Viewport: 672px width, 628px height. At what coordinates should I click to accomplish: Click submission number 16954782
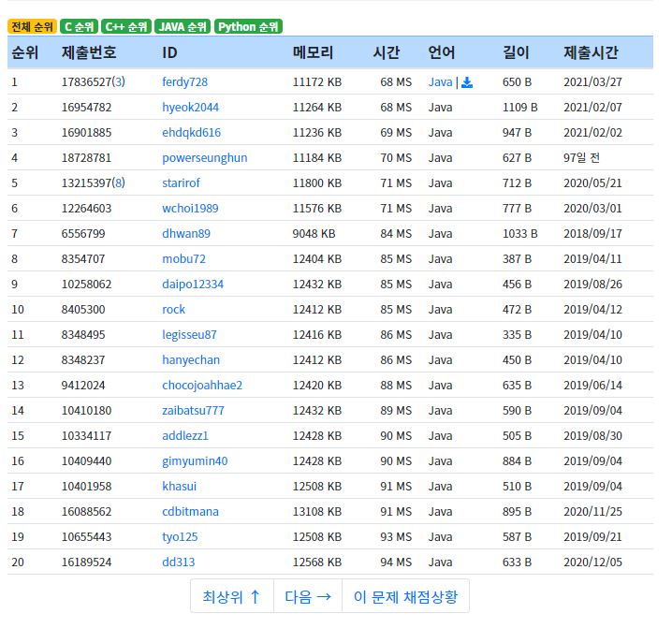(86, 108)
